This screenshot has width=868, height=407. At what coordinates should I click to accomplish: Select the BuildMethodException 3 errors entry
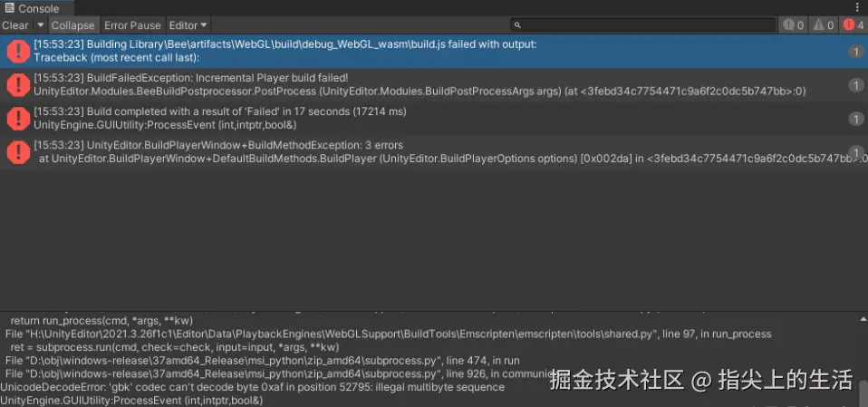coord(434,152)
